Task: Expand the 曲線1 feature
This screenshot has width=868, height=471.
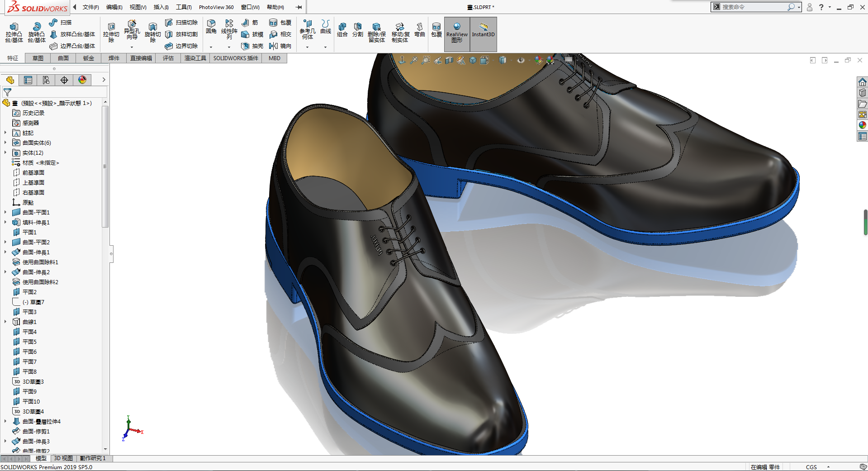Action: click(5, 322)
